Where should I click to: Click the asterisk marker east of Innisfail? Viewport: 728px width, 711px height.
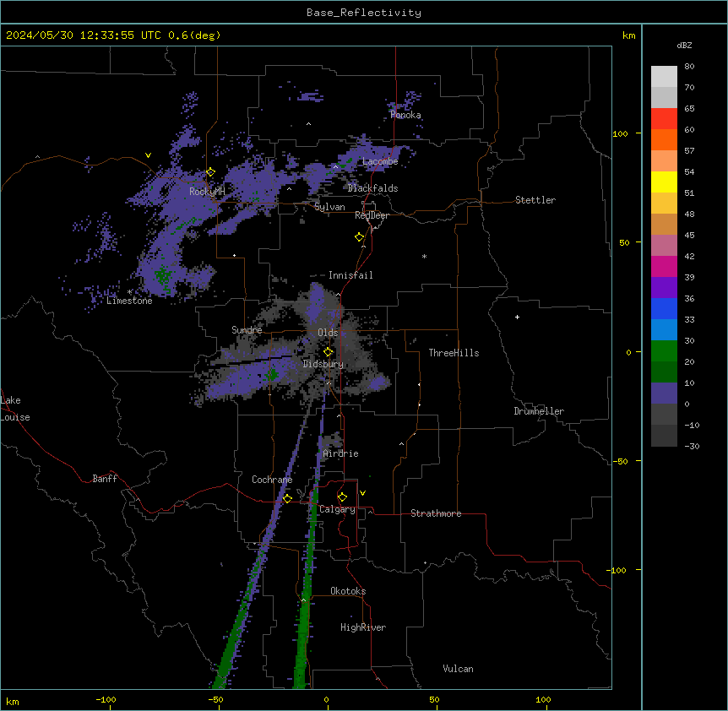pyautogui.click(x=424, y=256)
